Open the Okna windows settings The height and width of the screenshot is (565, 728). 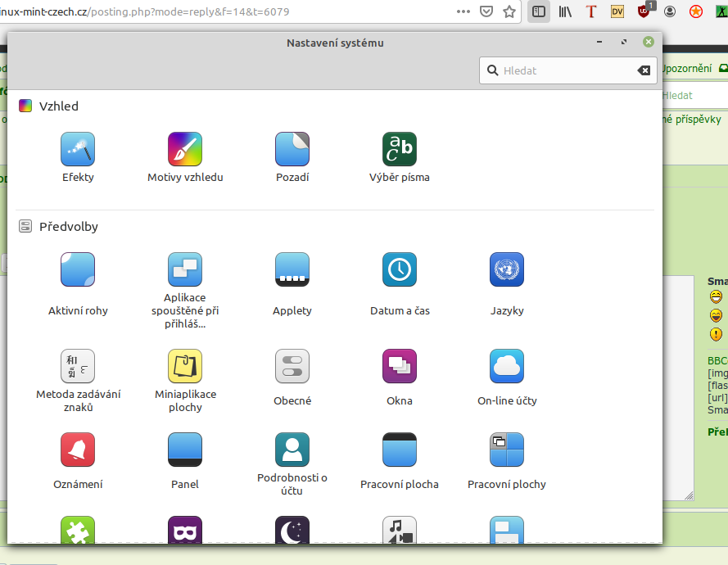(400, 367)
